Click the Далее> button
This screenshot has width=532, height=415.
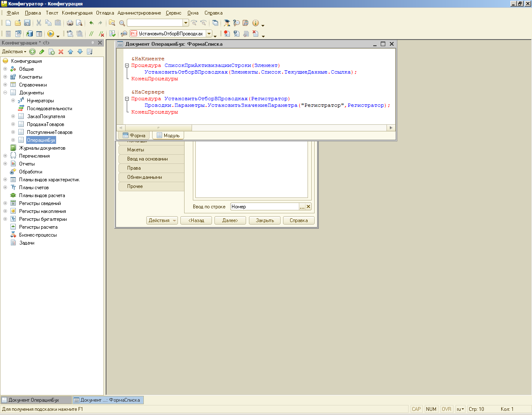230,220
